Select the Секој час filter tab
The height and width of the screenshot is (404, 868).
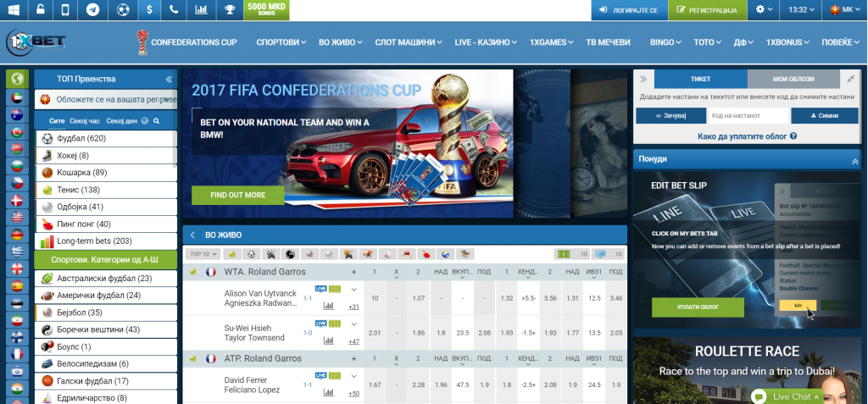point(85,120)
